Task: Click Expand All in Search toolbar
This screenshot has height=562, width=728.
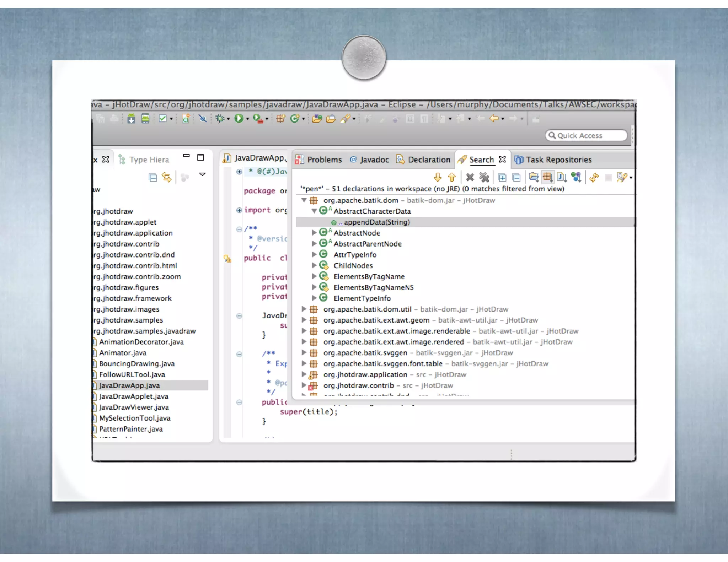Action: click(x=502, y=177)
